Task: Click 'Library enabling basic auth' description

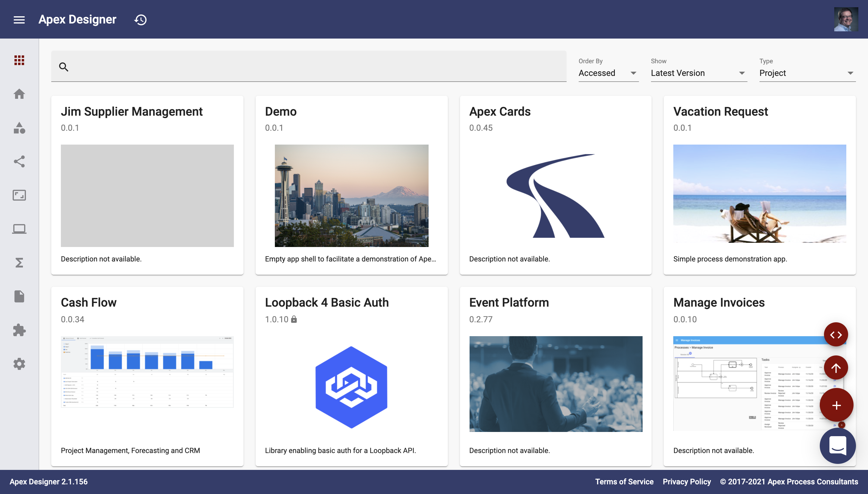Action: coord(340,451)
